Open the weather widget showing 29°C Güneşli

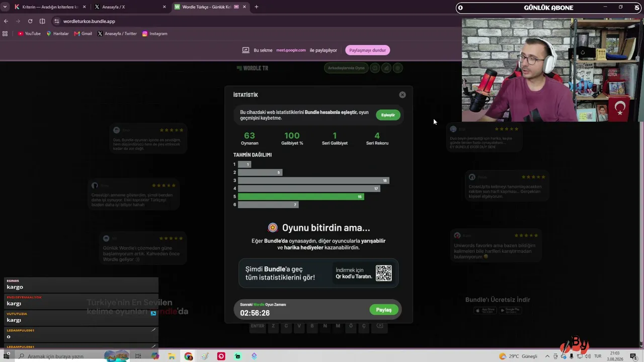coord(518,356)
